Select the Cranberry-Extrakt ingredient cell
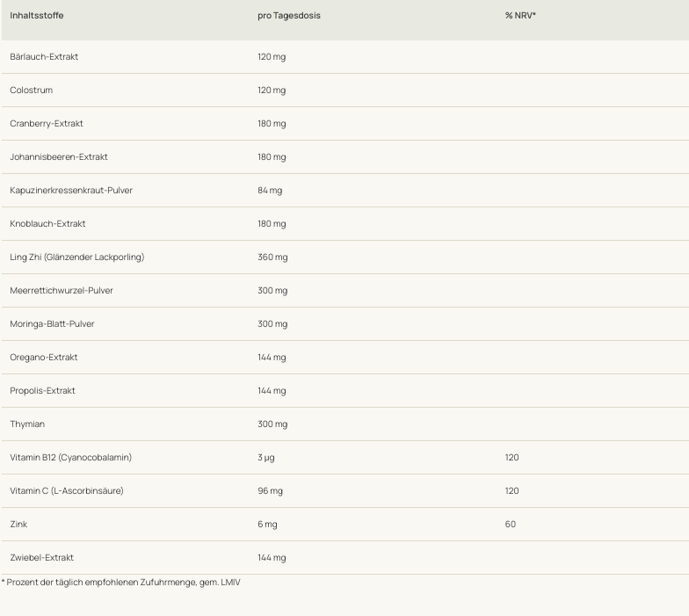 [47, 124]
